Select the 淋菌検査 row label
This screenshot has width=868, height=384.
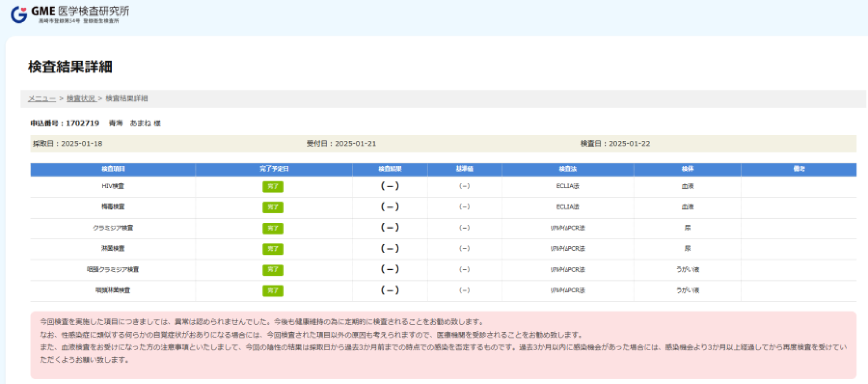(113, 248)
